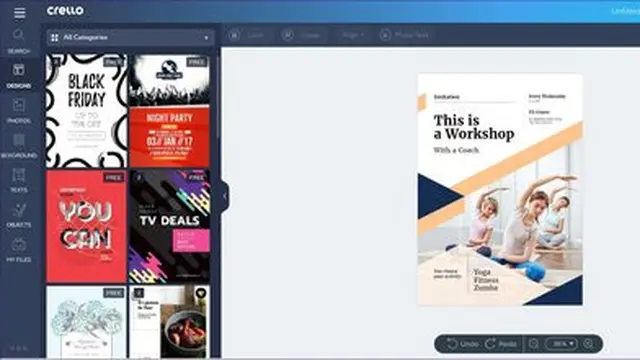Select the Night Party template
The image size is (640, 360).
click(169, 111)
